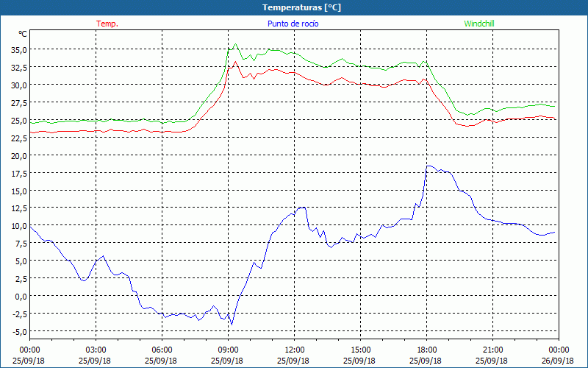The image size is (588, 368).
Task: Click the 10,0 y-axis value
Action: (x=19, y=226)
